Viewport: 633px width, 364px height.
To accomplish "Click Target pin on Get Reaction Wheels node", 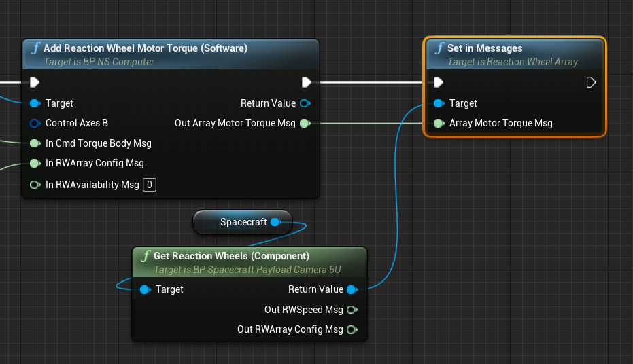I will point(145,289).
